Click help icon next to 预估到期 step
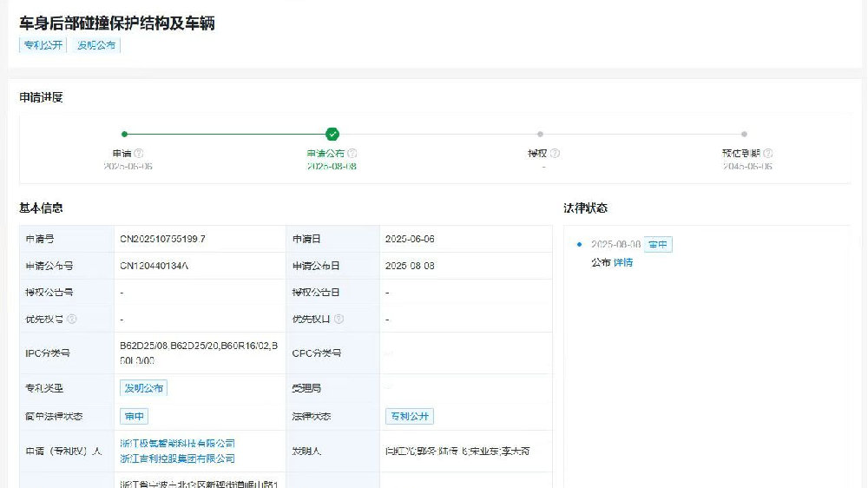This screenshot has width=868, height=488. point(768,154)
